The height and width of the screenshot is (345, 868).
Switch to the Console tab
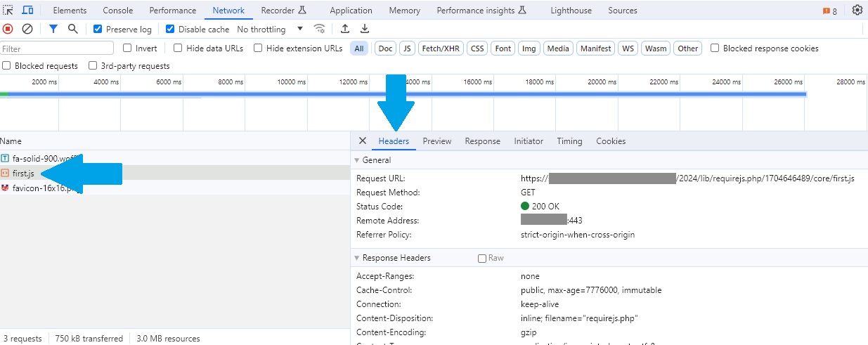117,11
